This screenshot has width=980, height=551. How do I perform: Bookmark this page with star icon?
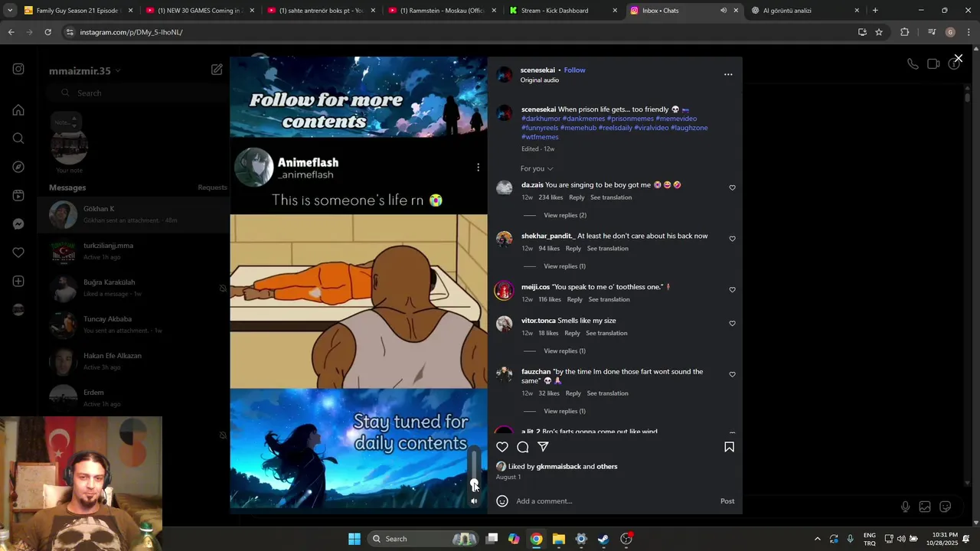879,32
